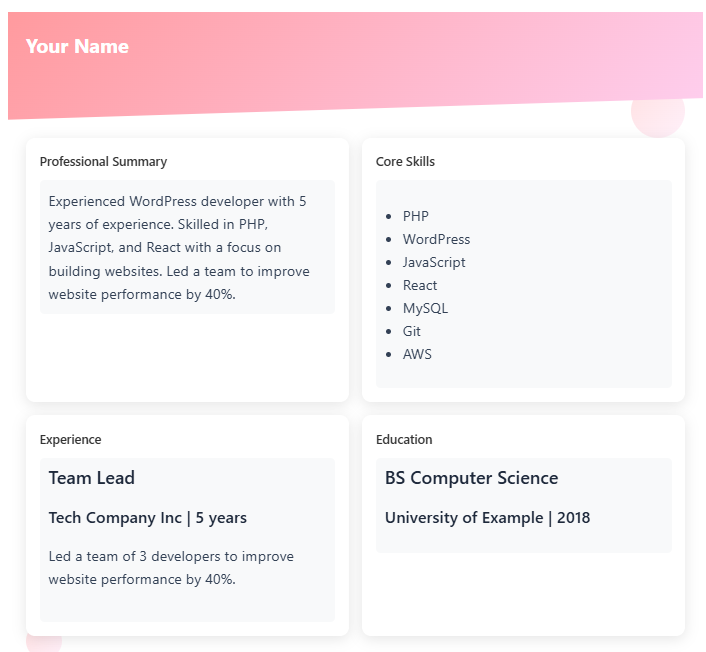Screen dimensions: 706x652
Task: Select the University of Example line
Action: (x=487, y=518)
